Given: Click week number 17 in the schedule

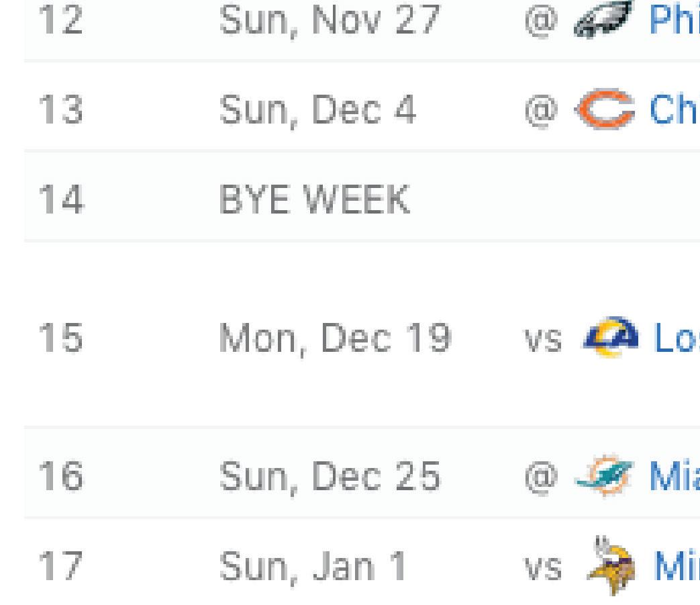Looking at the screenshot, I should point(60,566).
